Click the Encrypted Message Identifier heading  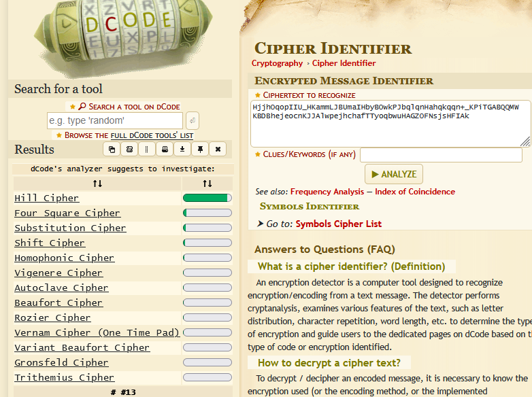(344, 81)
